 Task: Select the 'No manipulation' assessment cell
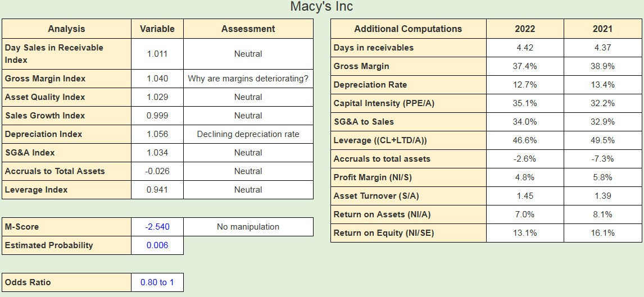point(248,227)
